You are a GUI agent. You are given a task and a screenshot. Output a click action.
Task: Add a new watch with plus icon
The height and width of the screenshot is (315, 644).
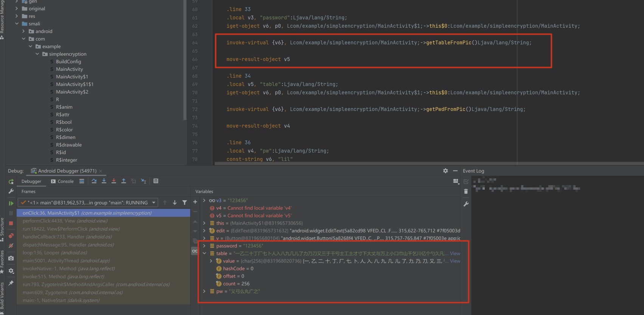195,202
